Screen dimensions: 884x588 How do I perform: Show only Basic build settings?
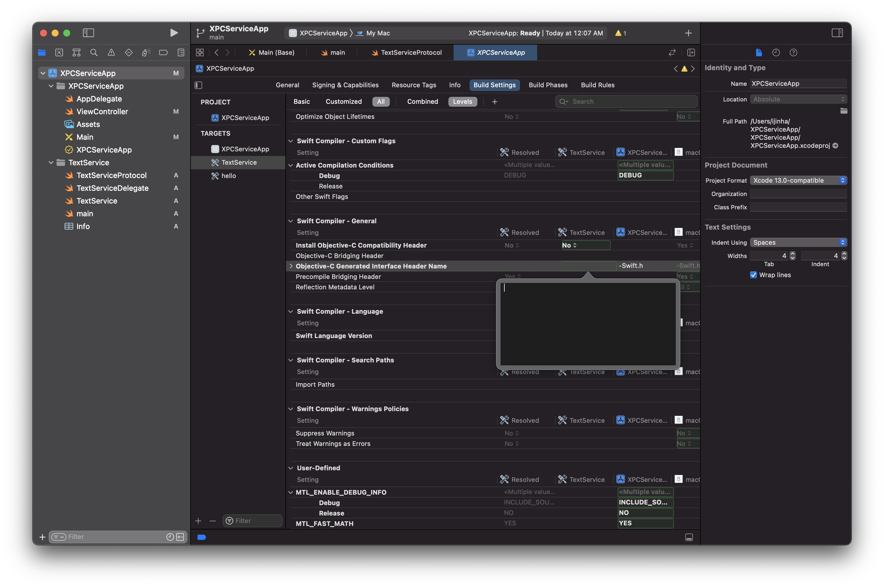302,102
